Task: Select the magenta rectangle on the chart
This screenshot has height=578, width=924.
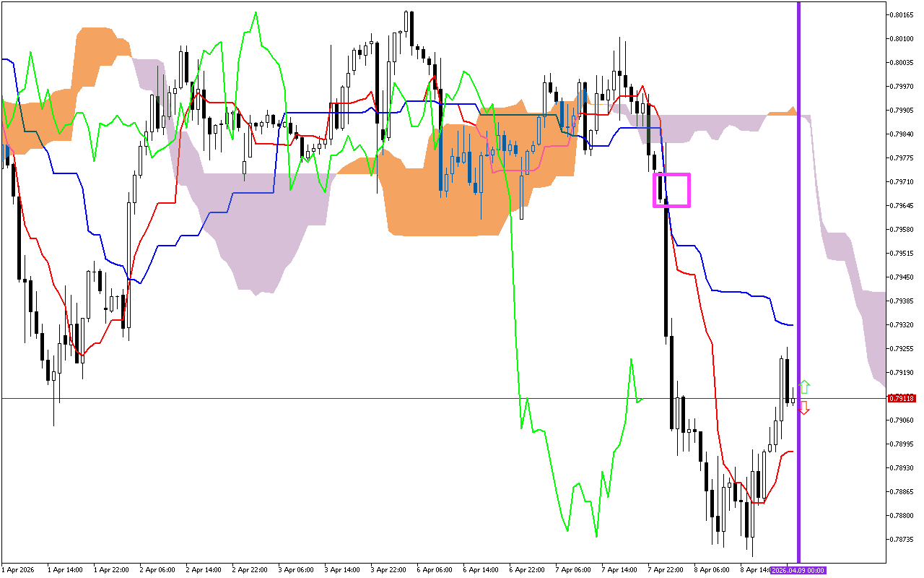Action: [x=672, y=175]
